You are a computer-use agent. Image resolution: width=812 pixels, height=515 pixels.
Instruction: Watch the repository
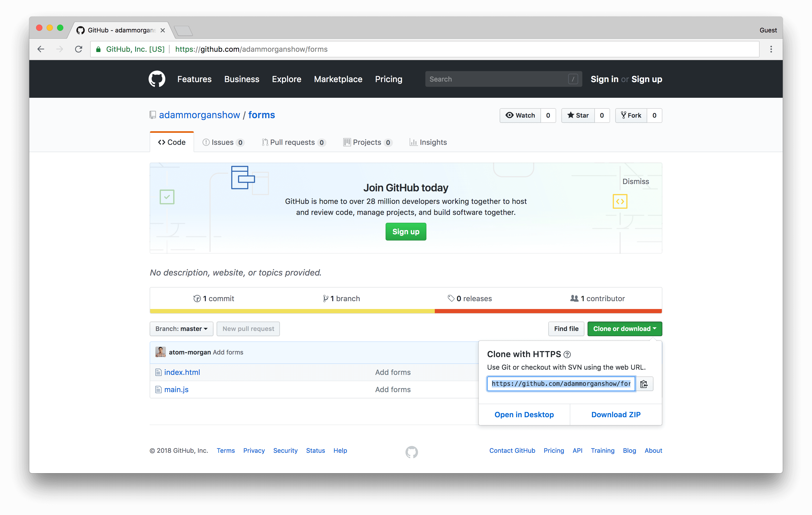(x=520, y=115)
